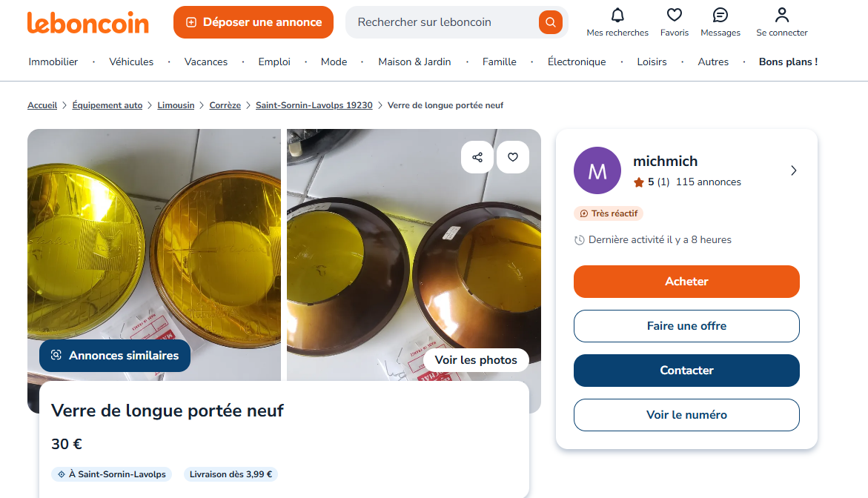Follow the Corrèze breadcrumb link

225,105
